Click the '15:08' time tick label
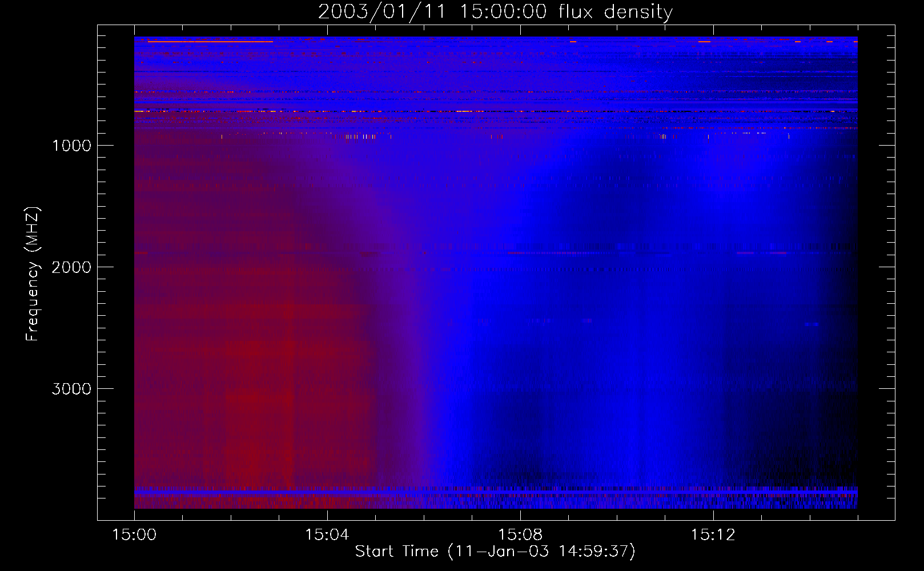This screenshot has height=571, width=924. point(520,535)
